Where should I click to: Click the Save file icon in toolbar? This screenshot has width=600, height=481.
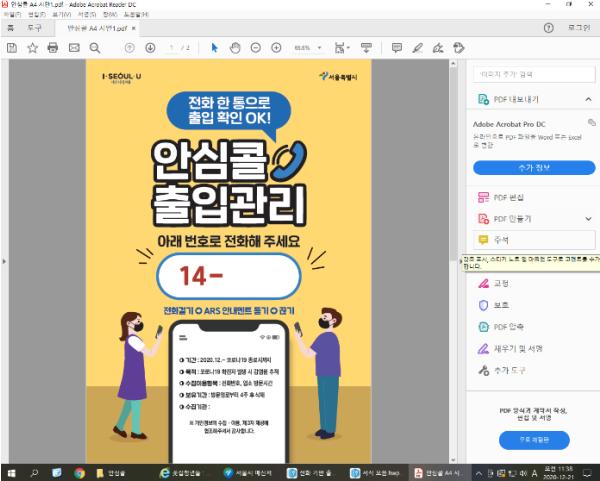pos(11,47)
